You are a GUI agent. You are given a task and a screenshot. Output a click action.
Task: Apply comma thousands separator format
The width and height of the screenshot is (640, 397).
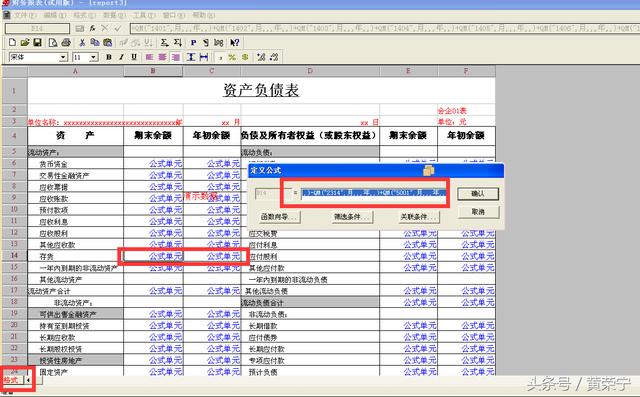pyautogui.click(x=220, y=57)
